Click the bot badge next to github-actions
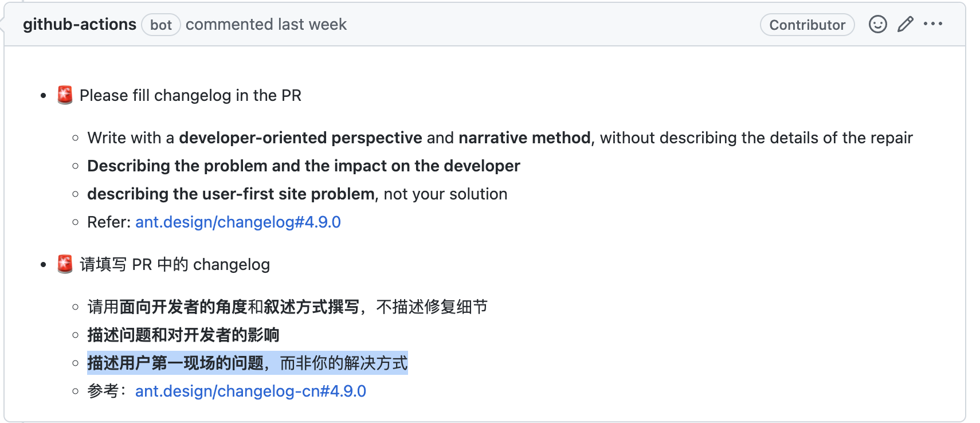 click(160, 25)
